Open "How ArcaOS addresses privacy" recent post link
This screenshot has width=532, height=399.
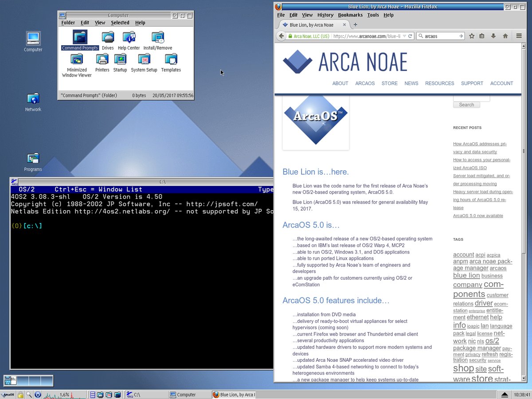click(480, 148)
